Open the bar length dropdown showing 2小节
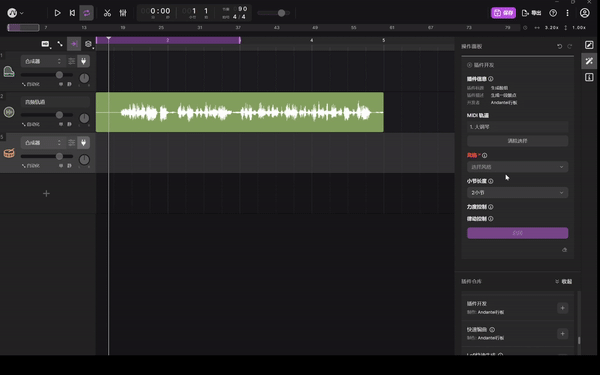600x375 pixels. (x=517, y=192)
